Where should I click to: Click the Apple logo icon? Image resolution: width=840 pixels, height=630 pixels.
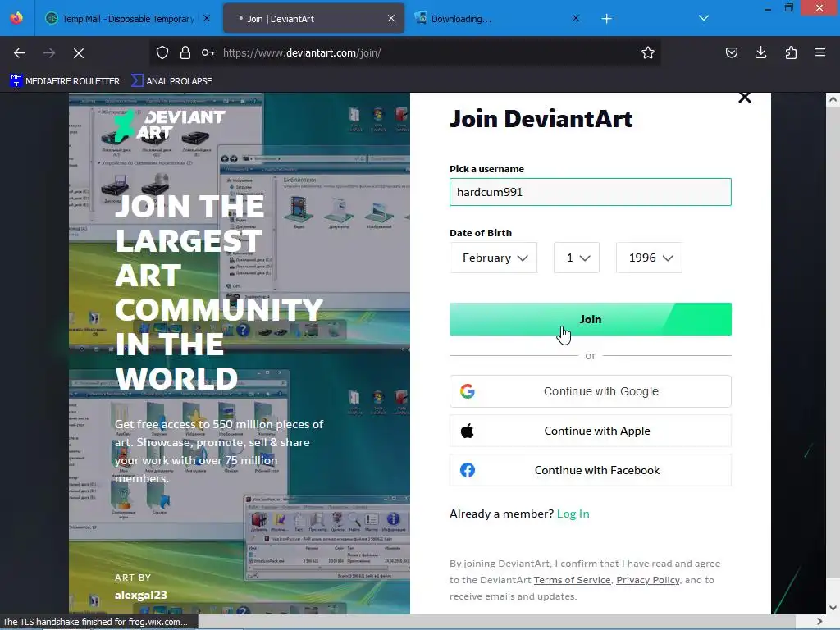tap(467, 431)
